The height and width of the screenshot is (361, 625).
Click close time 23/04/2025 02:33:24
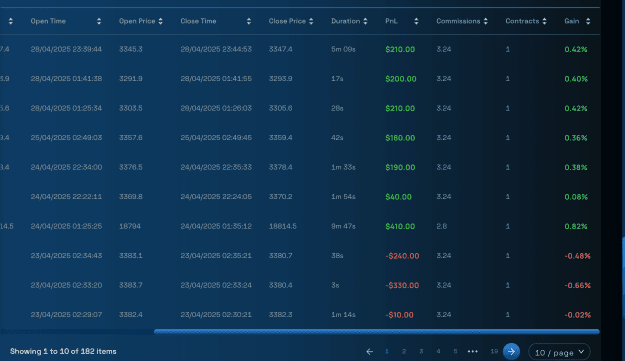click(x=216, y=285)
